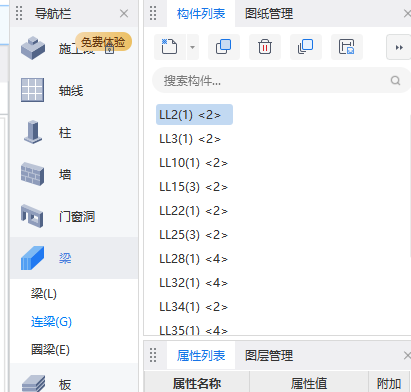411x392 pixels.
Task: Click the 构件列表 panel grip handle
Action: tap(153, 13)
